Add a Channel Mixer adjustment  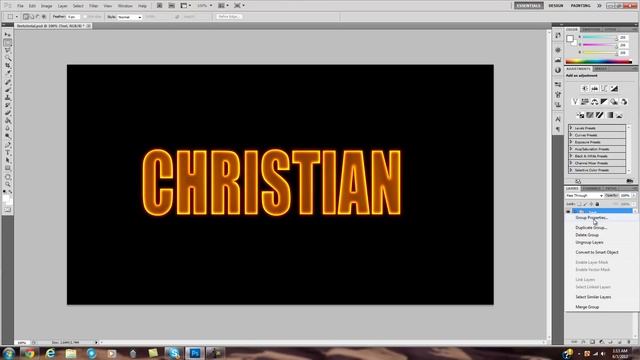pos(624,102)
